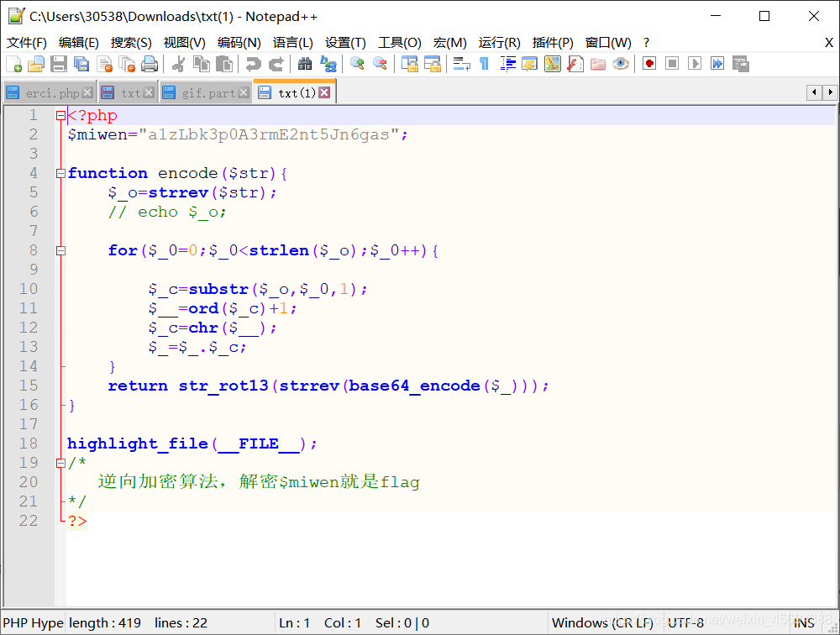
Task: Click the $miwen string on line 2
Action: (269, 134)
